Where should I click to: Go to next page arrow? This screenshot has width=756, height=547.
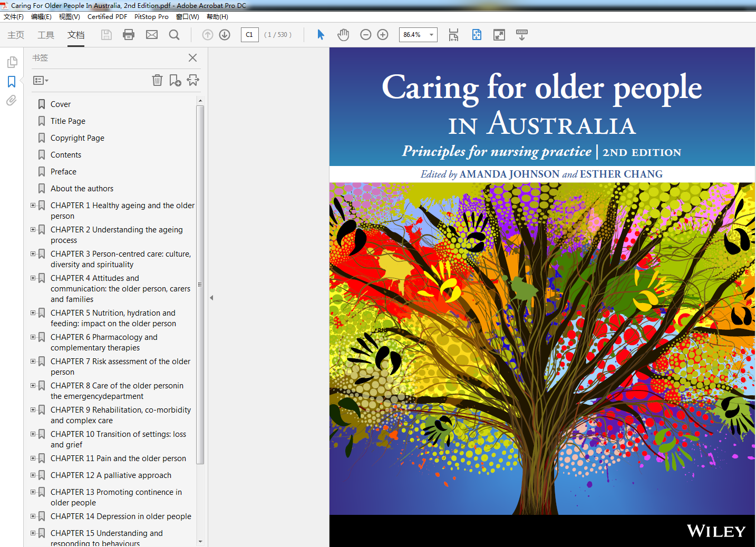[x=225, y=35]
